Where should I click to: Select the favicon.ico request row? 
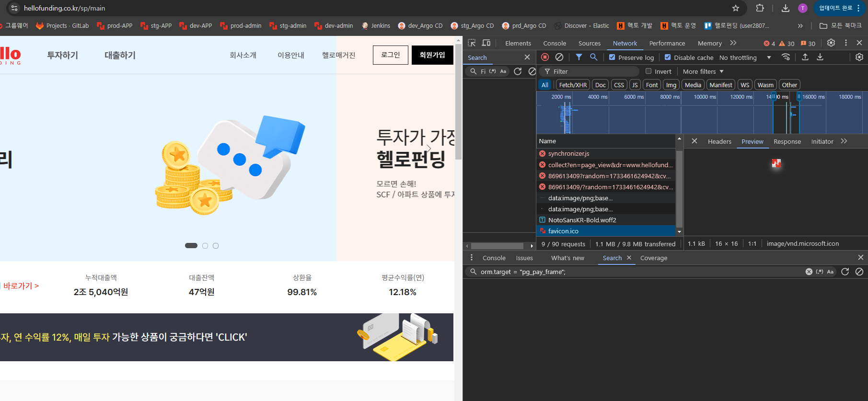606,231
